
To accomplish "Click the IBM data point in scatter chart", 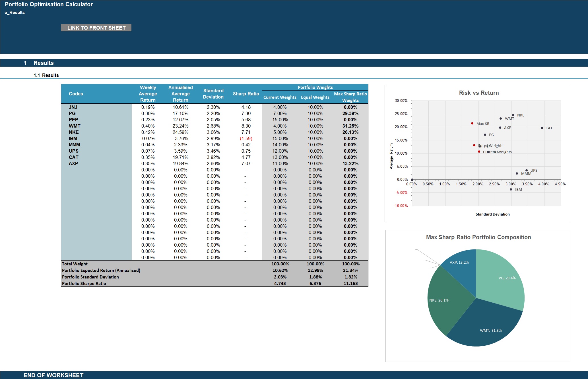I will [511, 189].
